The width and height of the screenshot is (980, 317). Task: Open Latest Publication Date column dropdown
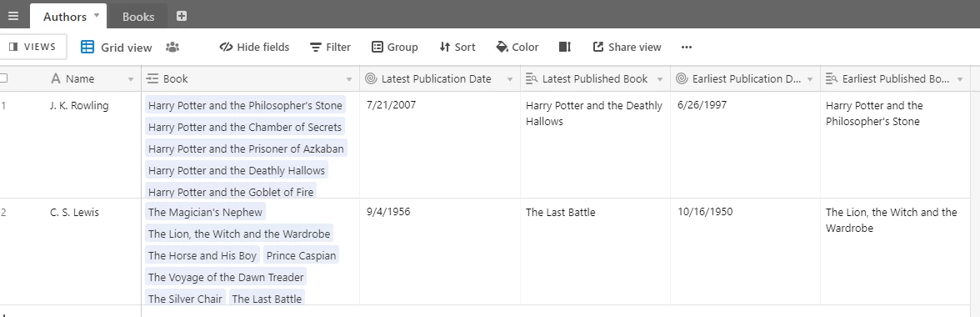point(510,79)
